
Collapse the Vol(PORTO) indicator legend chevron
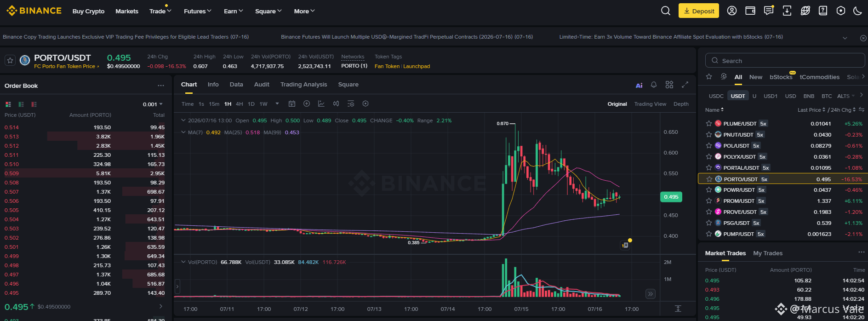point(183,262)
